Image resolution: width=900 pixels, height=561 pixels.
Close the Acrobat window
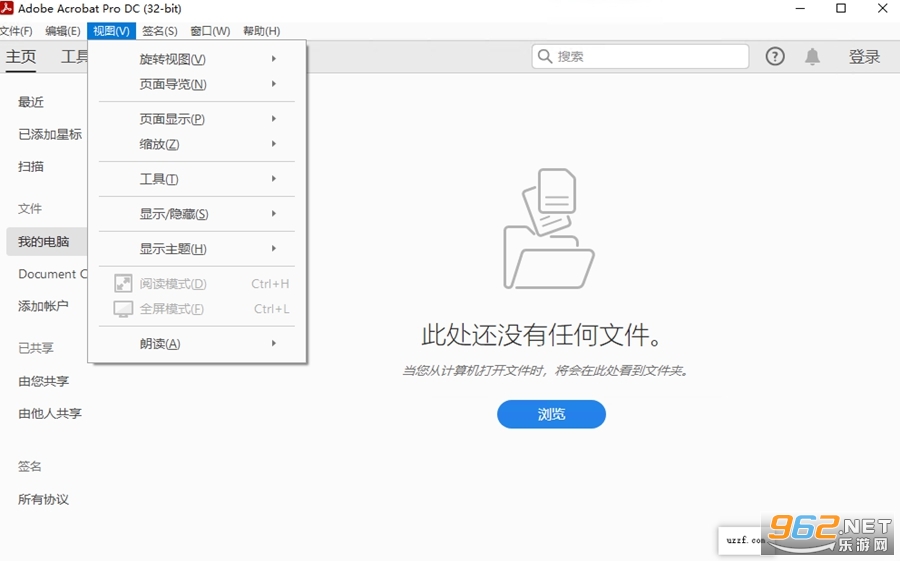coord(883,8)
